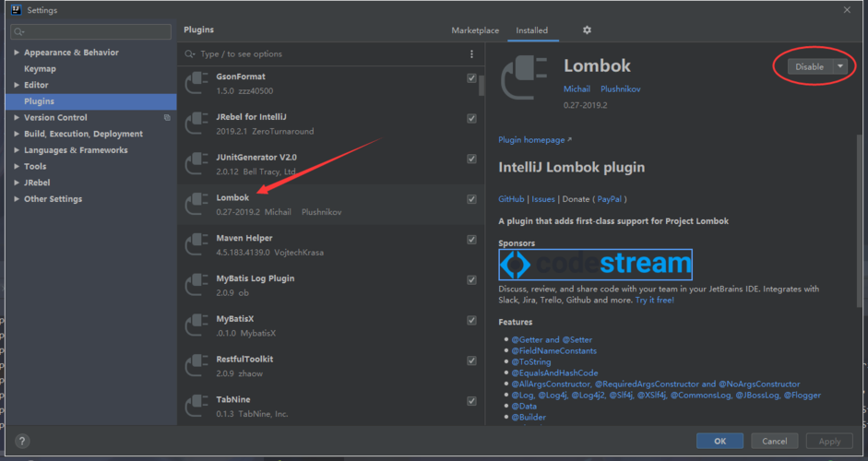This screenshot has width=868, height=461.
Task: Click the Version Control project-level icon
Action: tap(167, 117)
